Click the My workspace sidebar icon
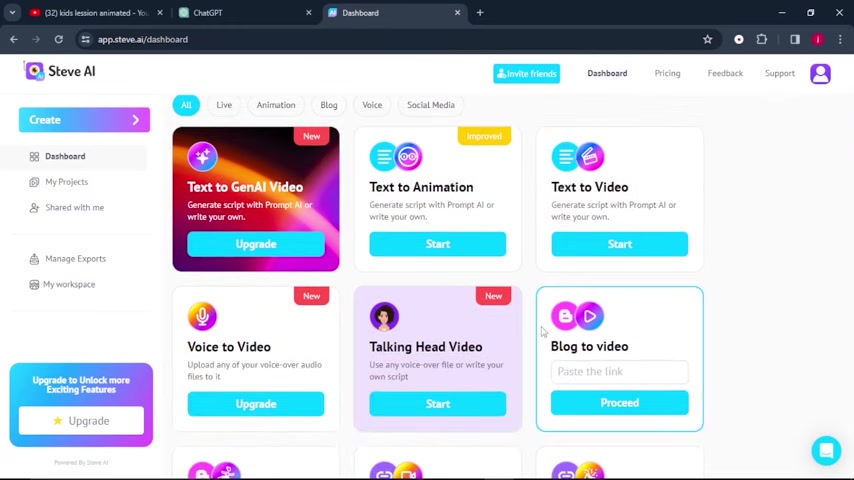Screen dimensions: 854x480 pyautogui.click(x=34, y=284)
